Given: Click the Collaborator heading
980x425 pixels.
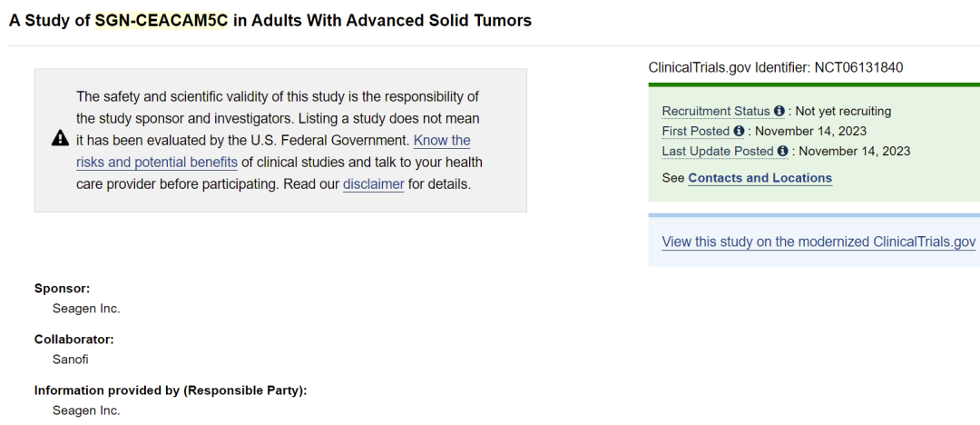Looking at the screenshot, I should (x=74, y=339).
